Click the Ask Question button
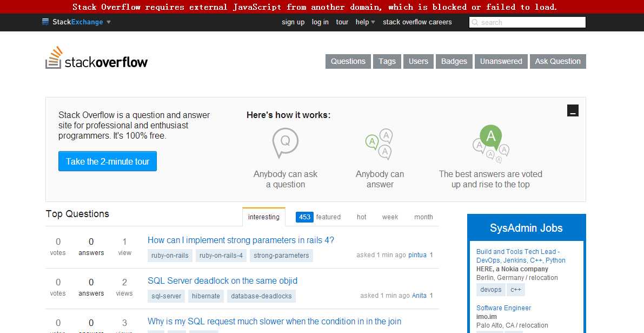The image size is (644, 333). (557, 61)
